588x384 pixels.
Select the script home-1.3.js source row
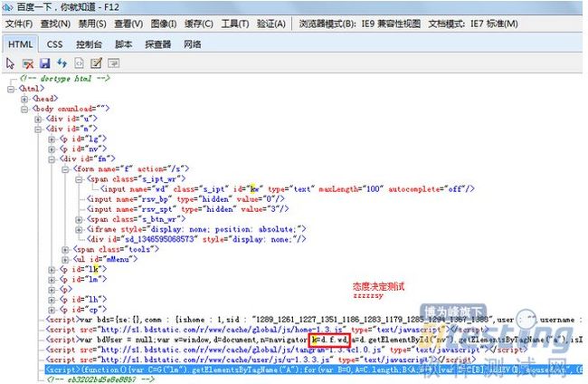pyautogui.click(x=267, y=330)
